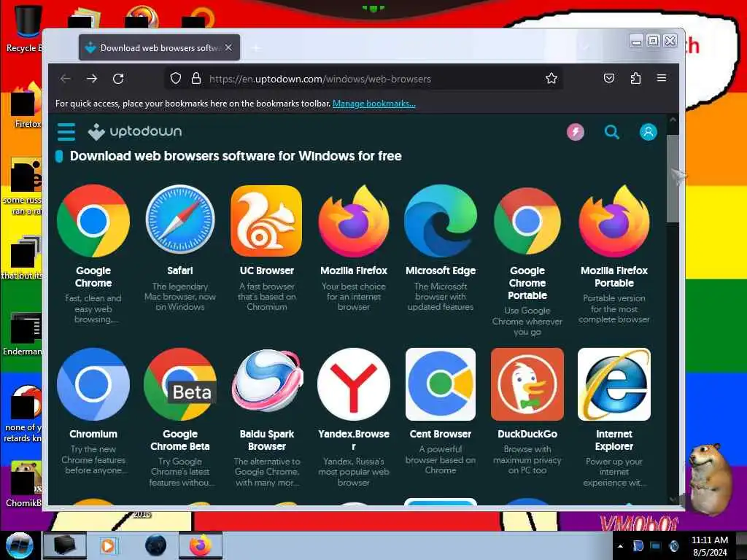Open the Google Chrome icon
The height and width of the screenshot is (560, 747).
point(93,221)
